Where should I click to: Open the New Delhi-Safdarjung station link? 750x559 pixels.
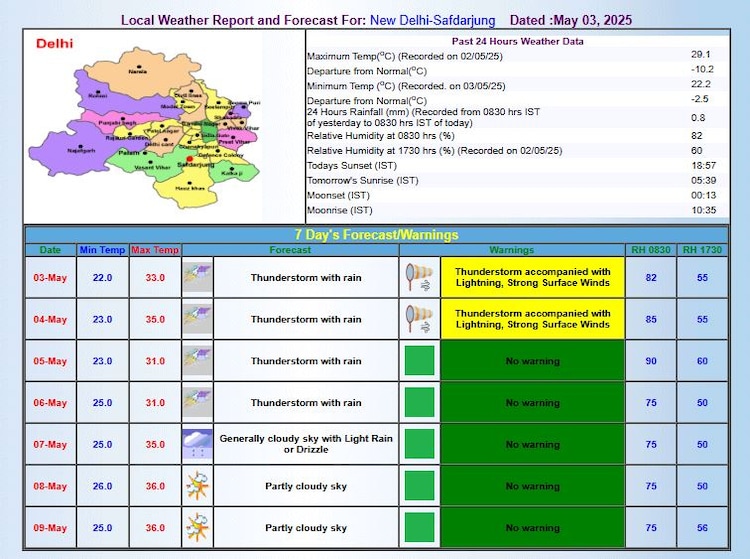[x=432, y=20]
